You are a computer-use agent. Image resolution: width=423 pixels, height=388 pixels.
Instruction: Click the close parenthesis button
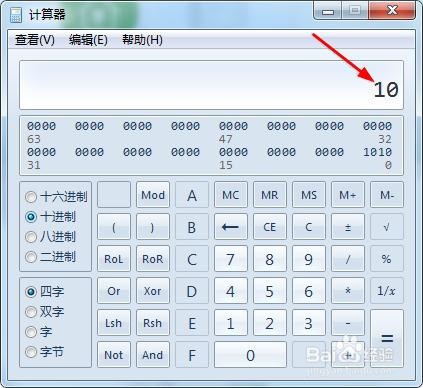click(x=153, y=227)
